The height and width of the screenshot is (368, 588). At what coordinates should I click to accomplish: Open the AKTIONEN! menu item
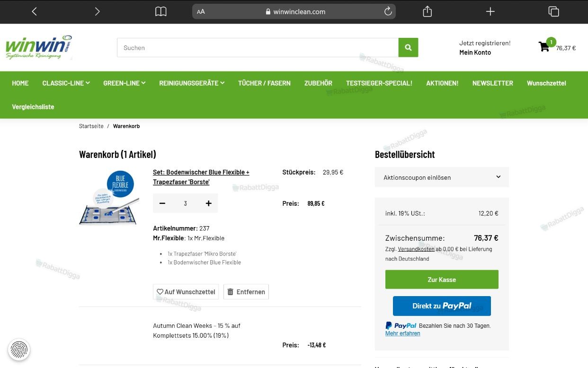(x=442, y=83)
